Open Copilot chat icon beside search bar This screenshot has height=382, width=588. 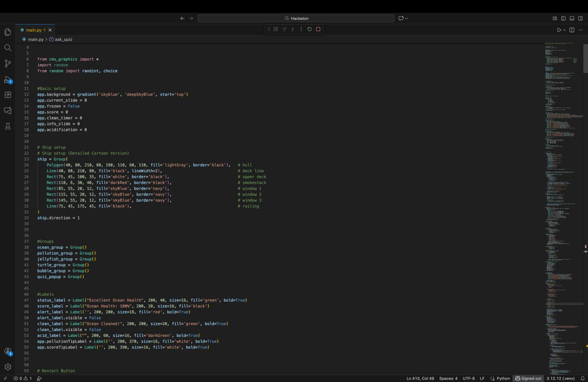point(401,18)
